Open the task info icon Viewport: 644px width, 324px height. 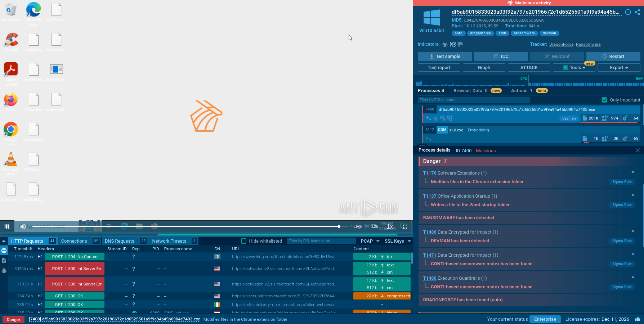(628, 12)
